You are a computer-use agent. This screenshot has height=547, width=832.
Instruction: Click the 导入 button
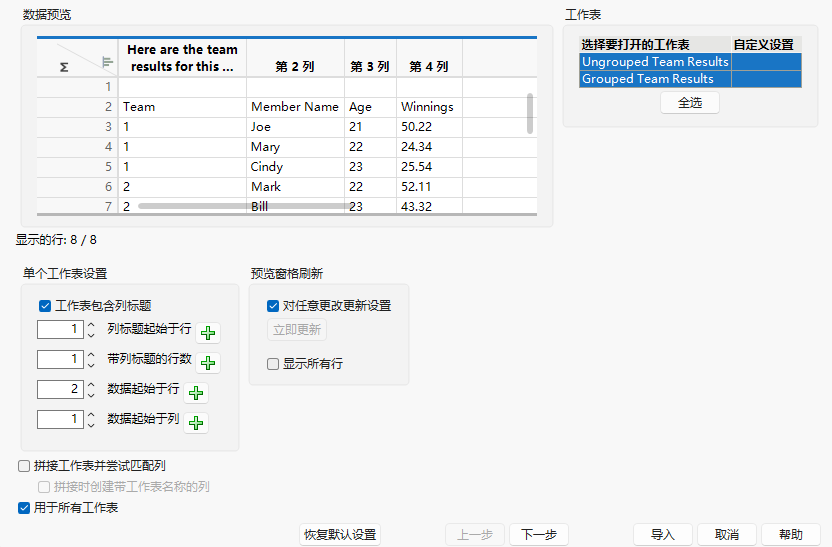[663, 534]
